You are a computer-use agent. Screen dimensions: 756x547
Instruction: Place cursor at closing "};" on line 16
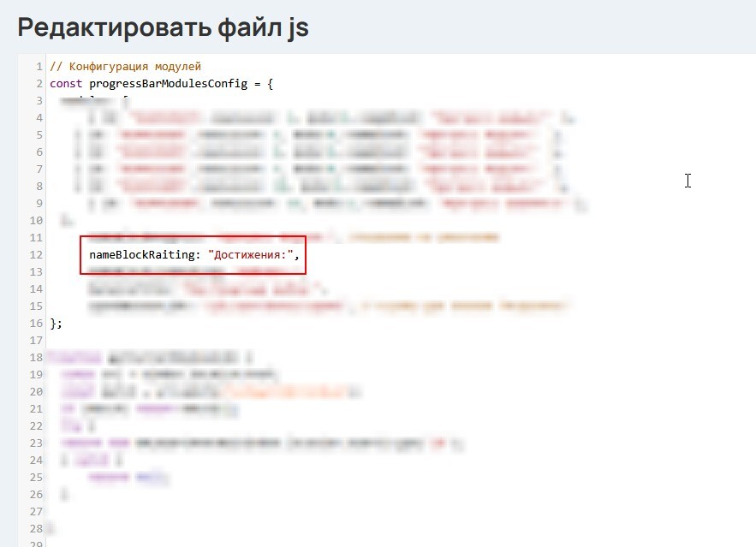(56, 324)
